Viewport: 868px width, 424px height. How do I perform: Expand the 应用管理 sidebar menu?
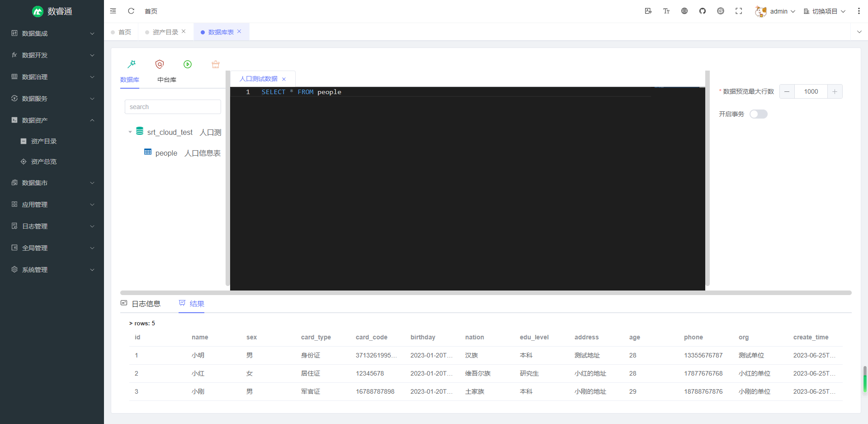(x=52, y=205)
